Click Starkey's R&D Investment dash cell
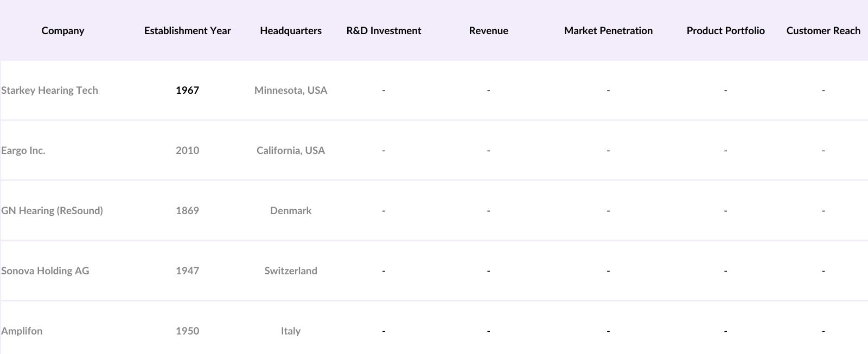Screen dimensions: 868x354 click(384, 90)
